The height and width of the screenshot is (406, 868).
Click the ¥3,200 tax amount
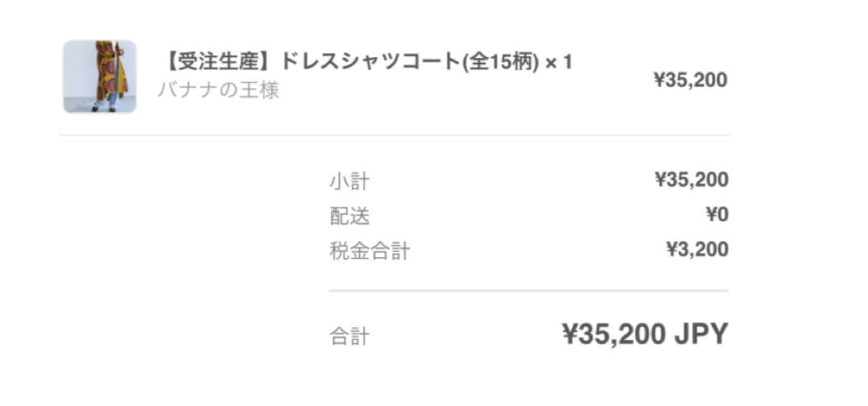coord(697,250)
